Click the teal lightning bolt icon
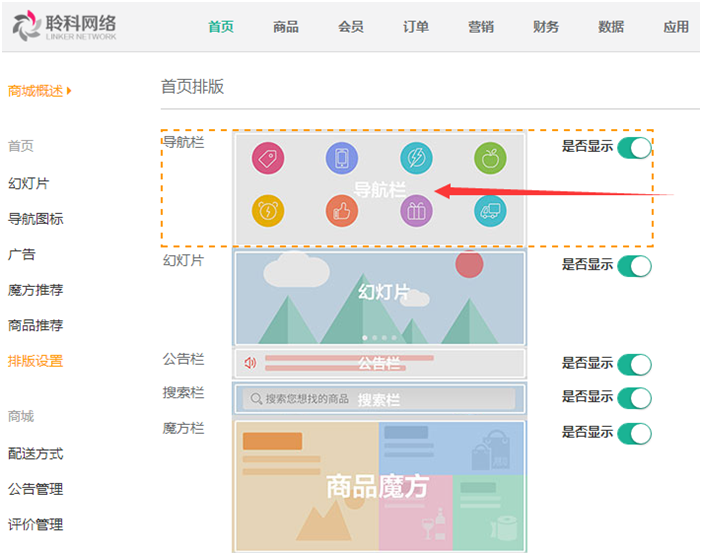Viewport: 702px width, 555px height. click(416, 158)
